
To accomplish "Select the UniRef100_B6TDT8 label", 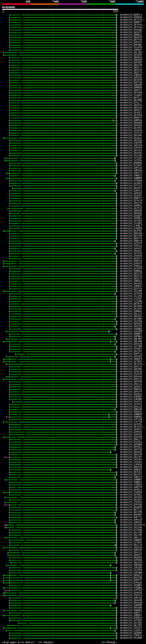I will point(131,80).
